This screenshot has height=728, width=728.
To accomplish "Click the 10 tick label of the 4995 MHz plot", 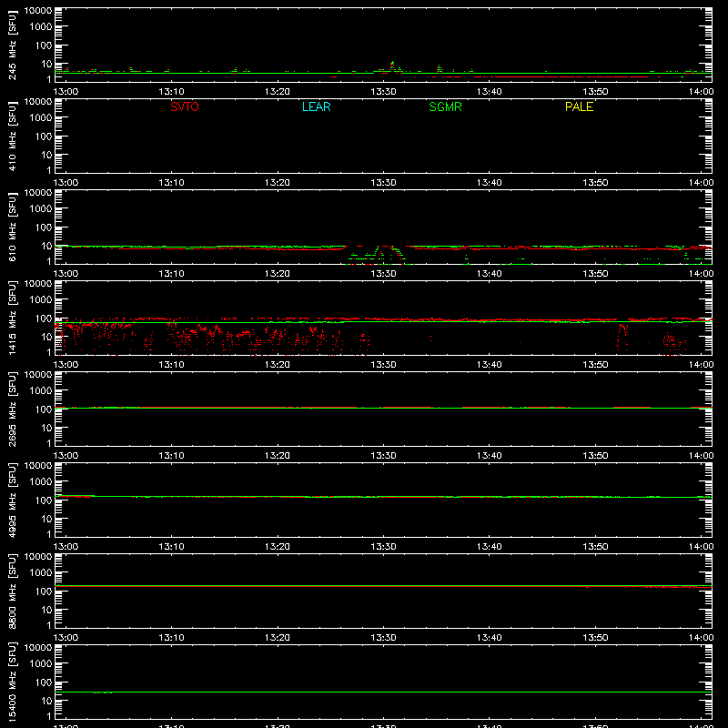I will pos(46,519).
